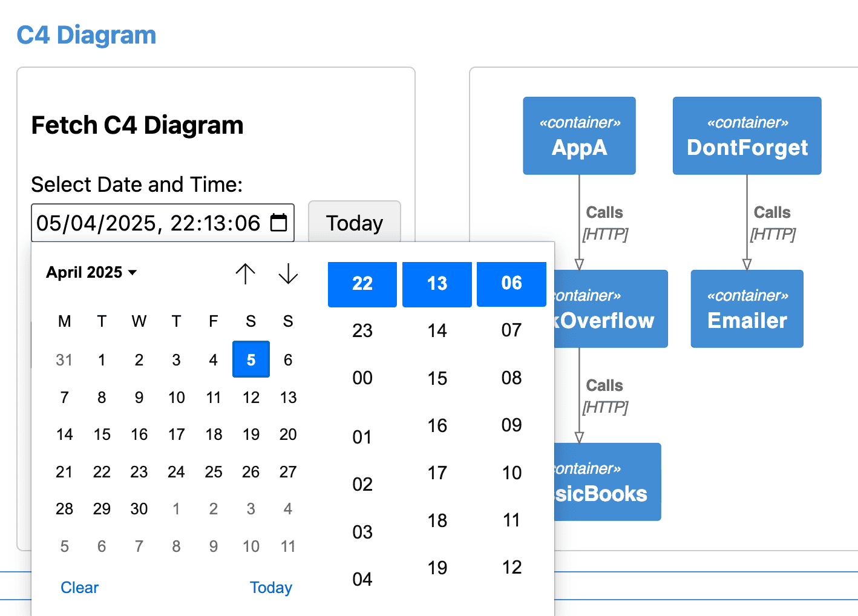This screenshot has width=858, height=616.
Task: Click the next month down arrow
Action: [x=288, y=274]
